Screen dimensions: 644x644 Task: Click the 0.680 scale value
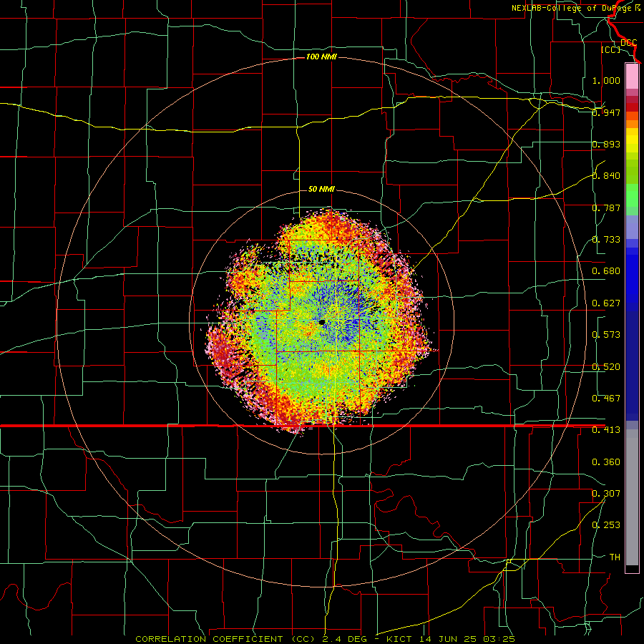point(606,271)
